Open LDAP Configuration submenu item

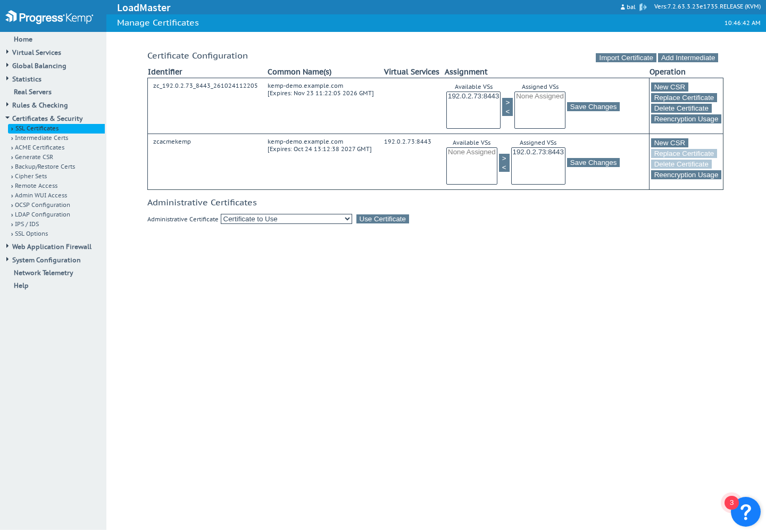coord(42,215)
